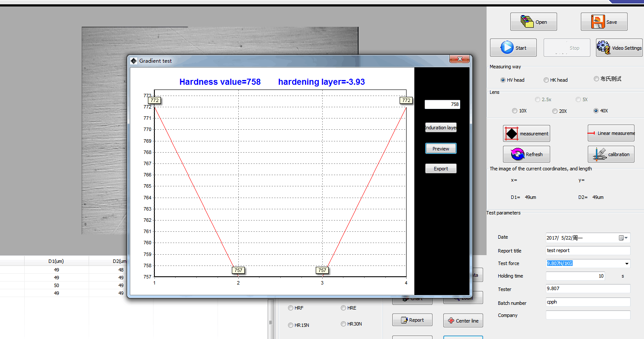The width and height of the screenshot is (644, 339).
Task: Click the 757 label at point 3
Action: [322, 270]
